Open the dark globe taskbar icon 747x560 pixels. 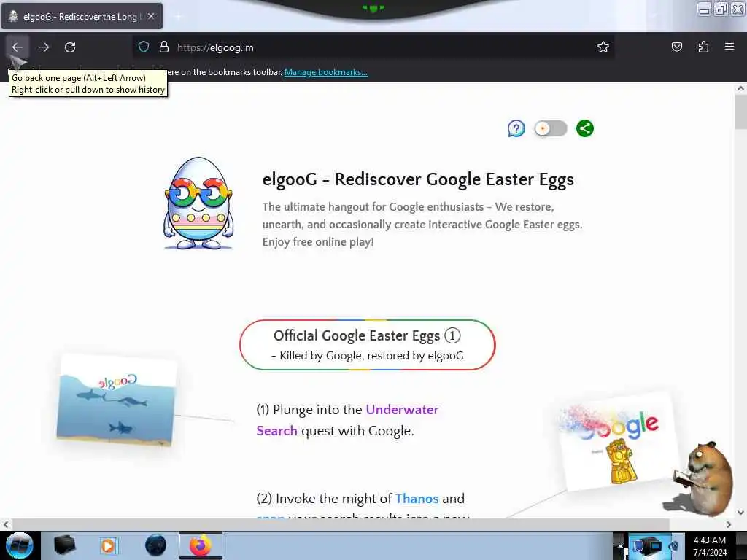(156, 545)
